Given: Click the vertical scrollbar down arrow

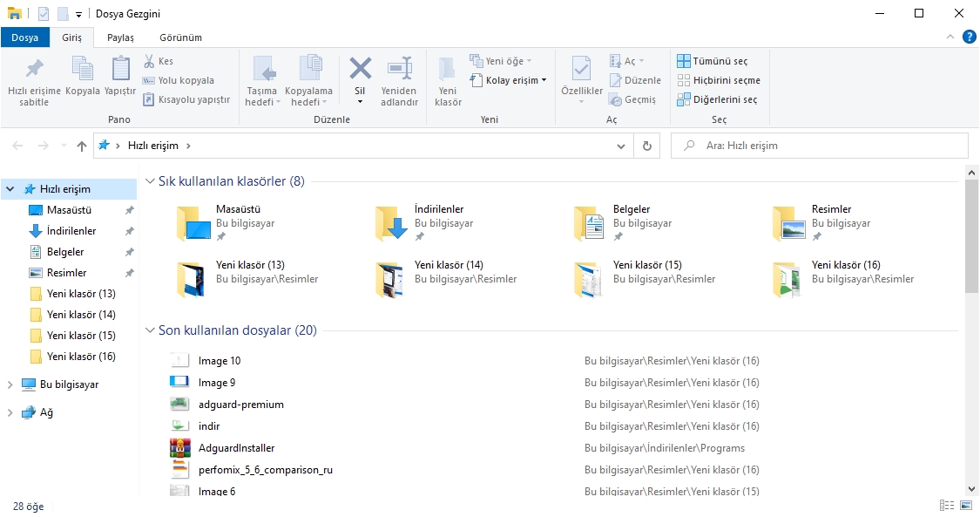Looking at the screenshot, I should pos(971,489).
